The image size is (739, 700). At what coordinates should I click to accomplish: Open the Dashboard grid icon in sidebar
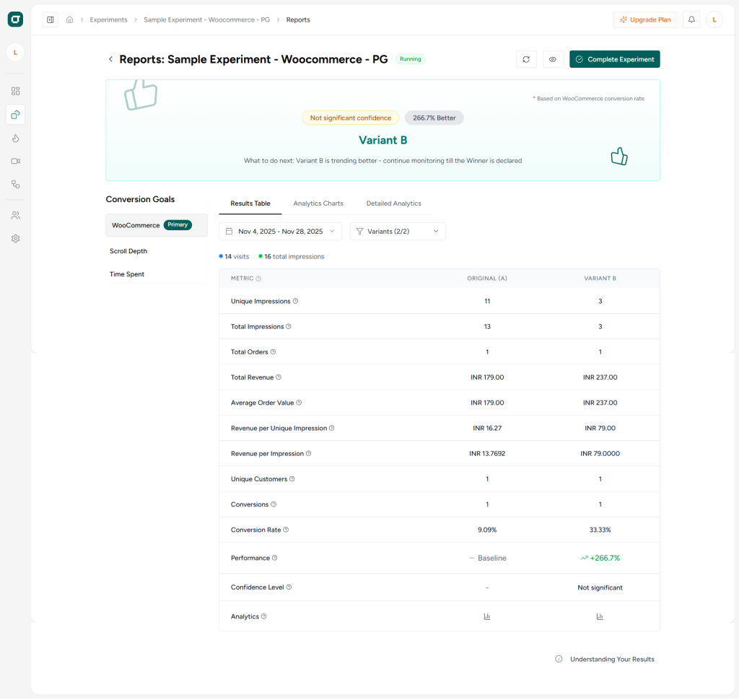point(15,91)
